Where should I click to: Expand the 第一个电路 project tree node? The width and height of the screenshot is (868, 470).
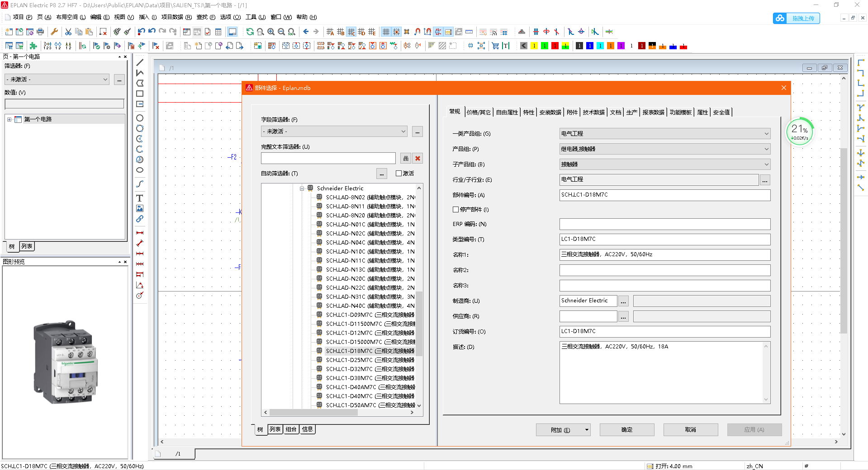pyautogui.click(x=9, y=119)
